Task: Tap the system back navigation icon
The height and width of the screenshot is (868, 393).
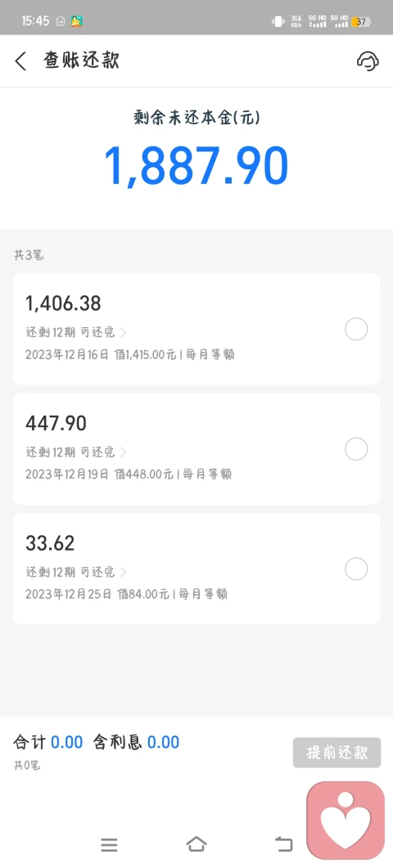Action: pyautogui.click(x=284, y=844)
